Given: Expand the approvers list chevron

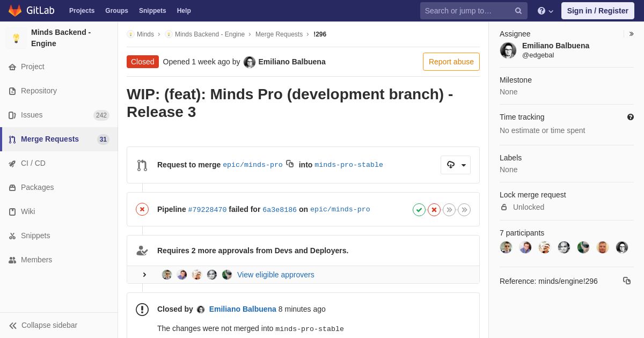Looking at the screenshot, I should point(144,275).
